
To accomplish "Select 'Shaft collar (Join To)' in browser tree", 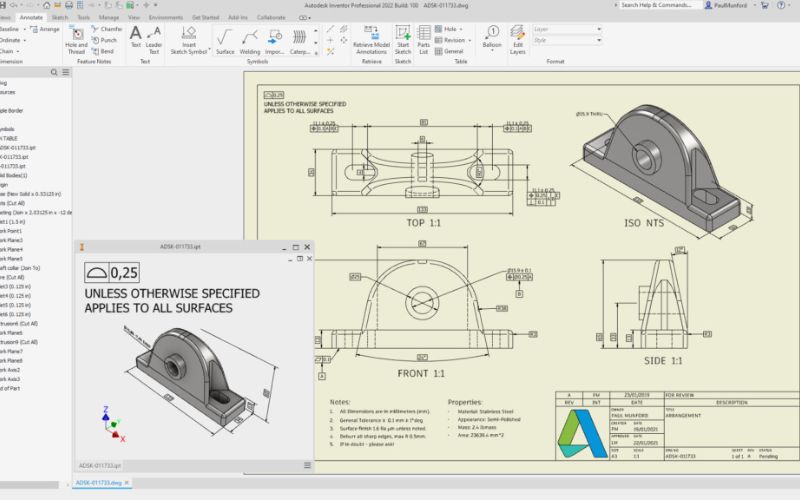I will tap(19, 268).
